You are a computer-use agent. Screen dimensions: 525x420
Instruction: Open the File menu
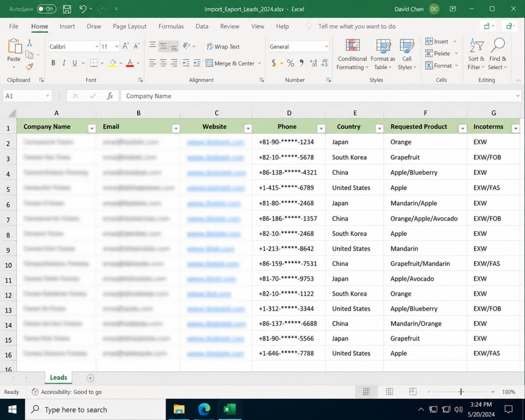[x=14, y=26]
